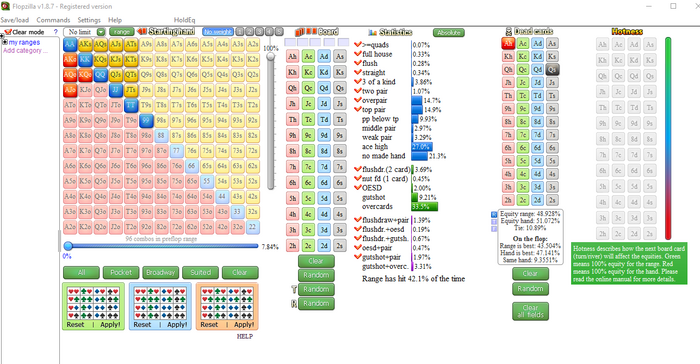Select the Ah card on the Board
This screenshot has height=364, width=700.
[292, 56]
